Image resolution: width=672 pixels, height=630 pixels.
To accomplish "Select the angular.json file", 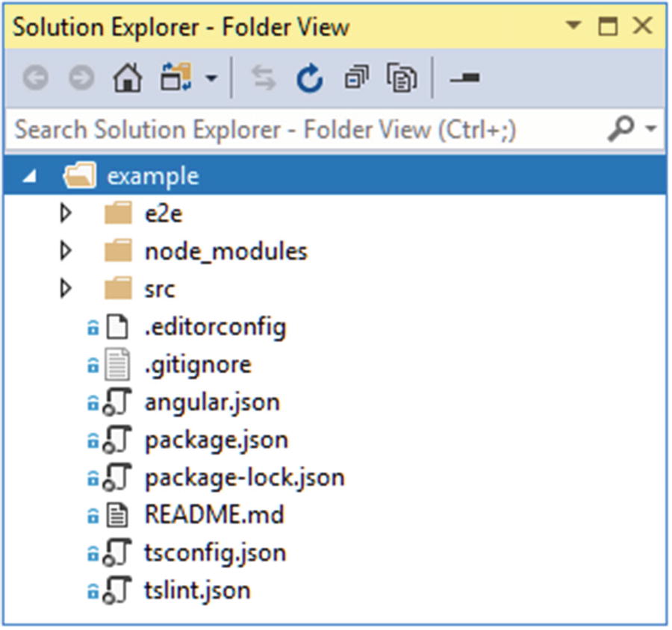I will pyautogui.click(x=212, y=402).
